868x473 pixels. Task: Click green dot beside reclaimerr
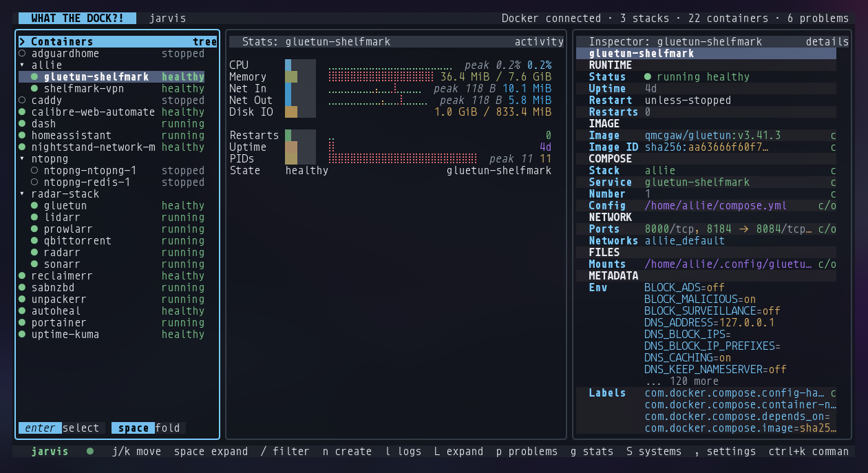(22, 276)
